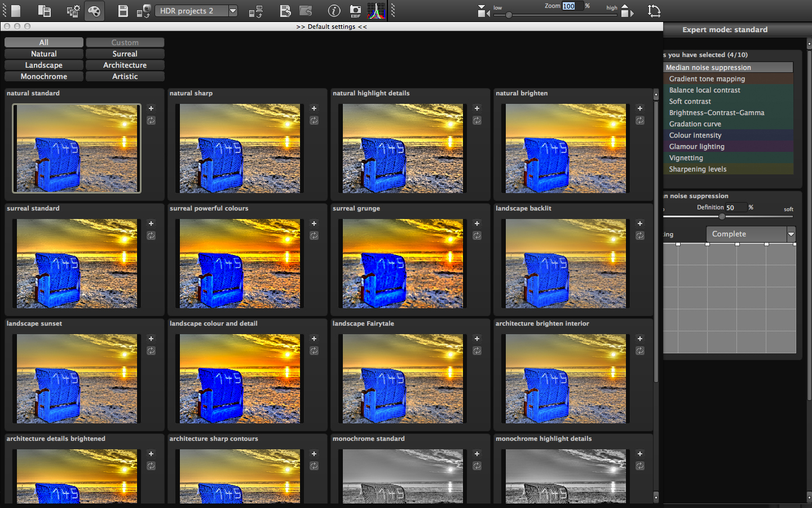Add natural standard preset via plus icon
This screenshot has height=508, width=812.
[x=151, y=108]
